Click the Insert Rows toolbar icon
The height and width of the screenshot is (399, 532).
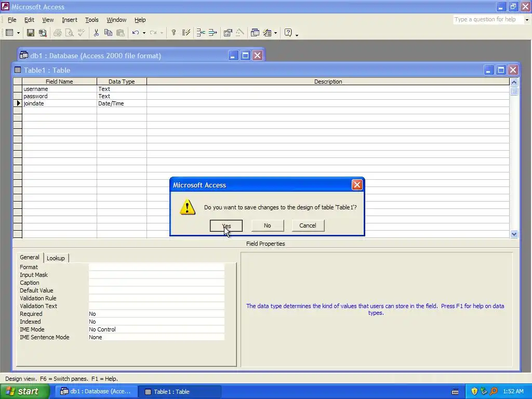pos(201,33)
